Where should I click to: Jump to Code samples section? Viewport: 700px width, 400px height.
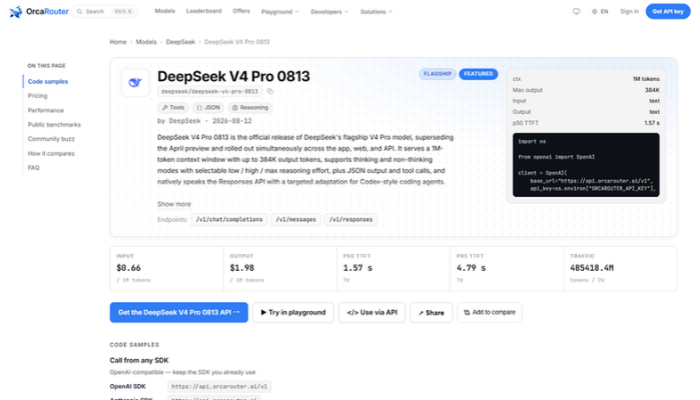pos(48,82)
